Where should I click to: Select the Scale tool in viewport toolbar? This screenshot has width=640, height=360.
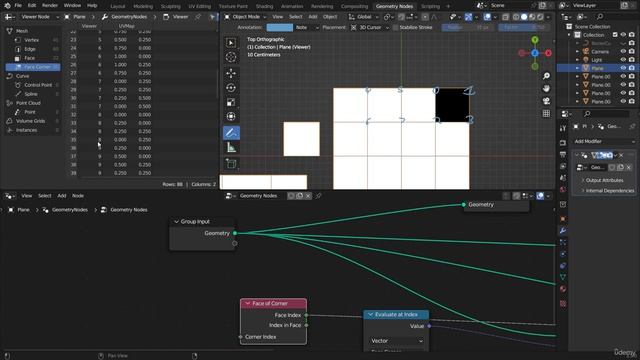pyautogui.click(x=231, y=102)
